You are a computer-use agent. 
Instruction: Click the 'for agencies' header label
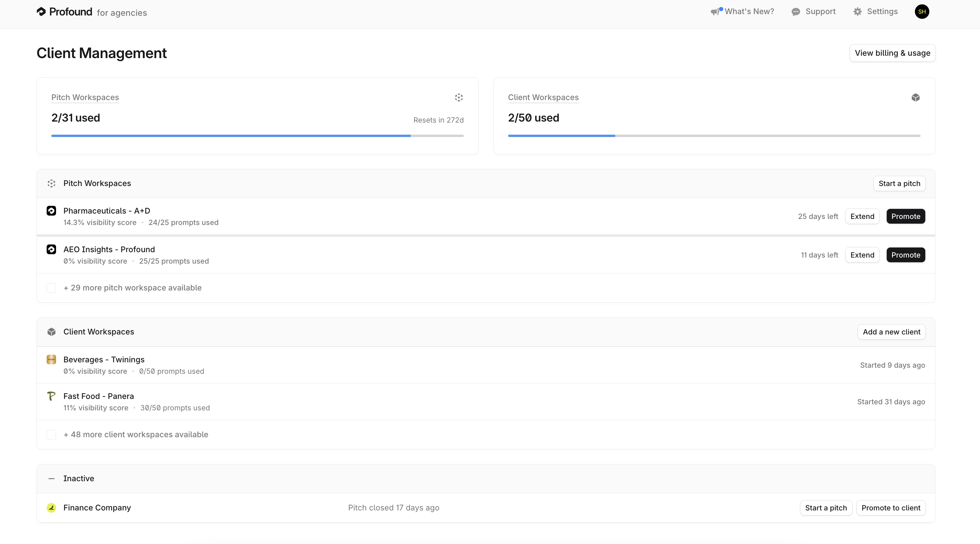[122, 12]
